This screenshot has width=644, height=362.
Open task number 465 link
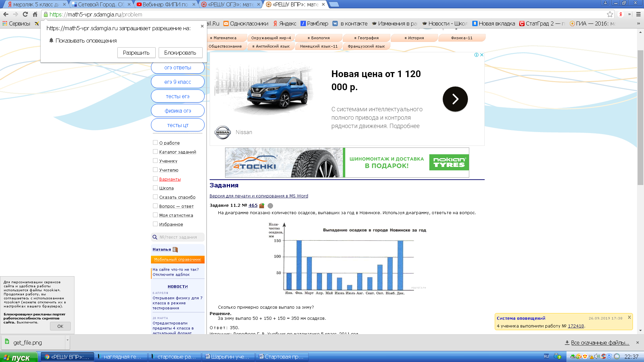point(253,205)
